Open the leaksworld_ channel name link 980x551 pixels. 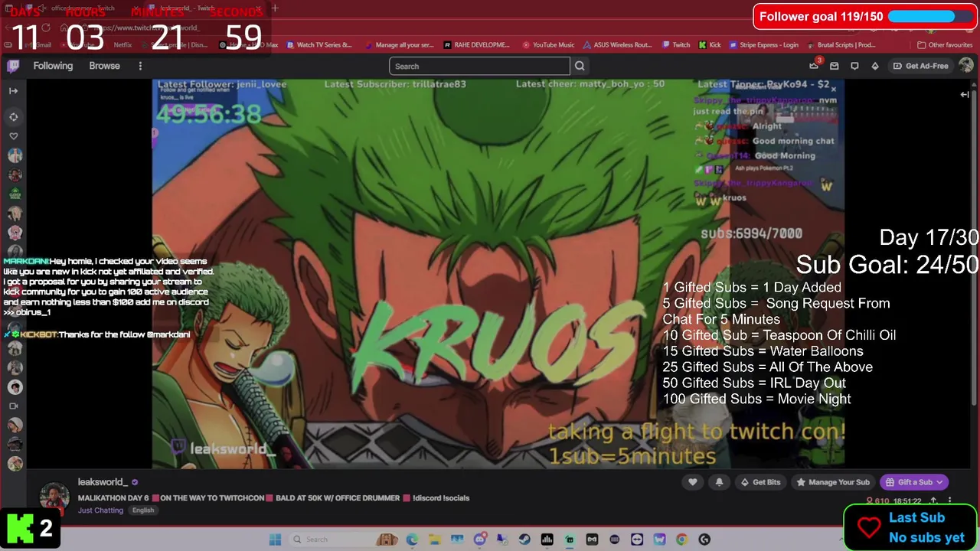[103, 482]
